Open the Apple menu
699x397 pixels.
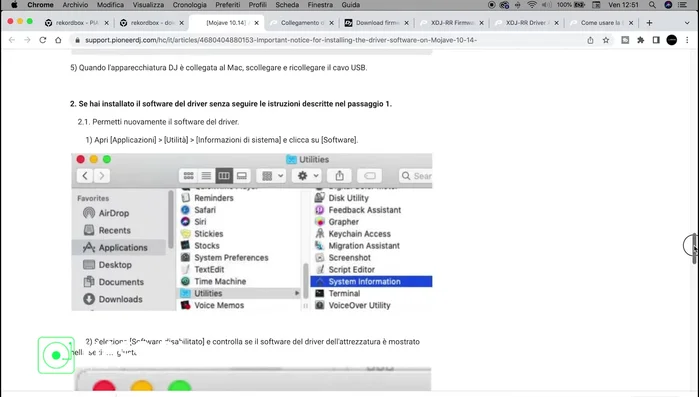14,5
